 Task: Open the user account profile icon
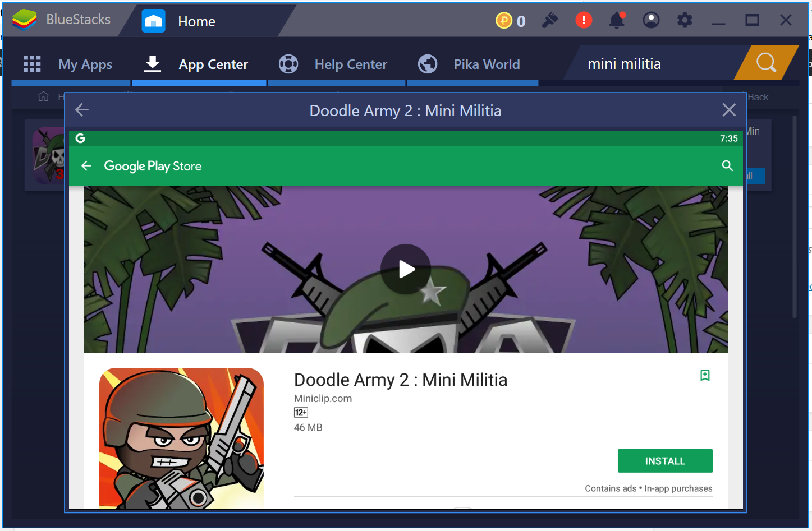click(651, 20)
